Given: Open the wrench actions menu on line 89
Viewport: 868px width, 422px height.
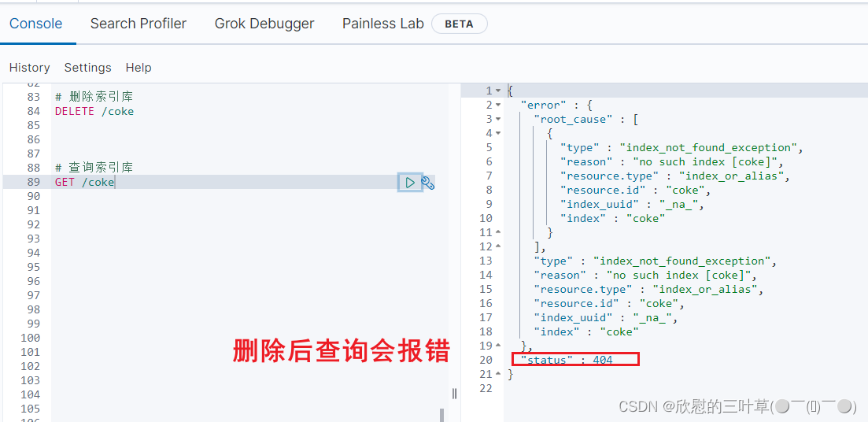Looking at the screenshot, I should pos(428,183).
